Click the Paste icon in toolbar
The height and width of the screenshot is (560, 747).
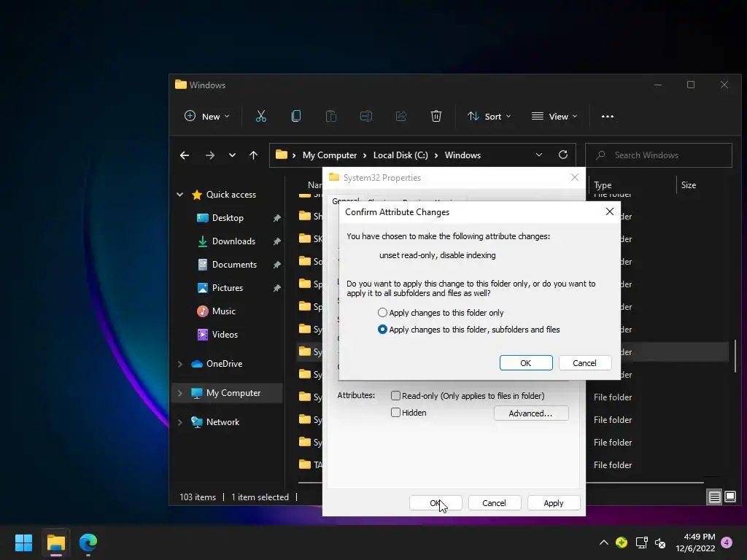(x=331, y=116)
